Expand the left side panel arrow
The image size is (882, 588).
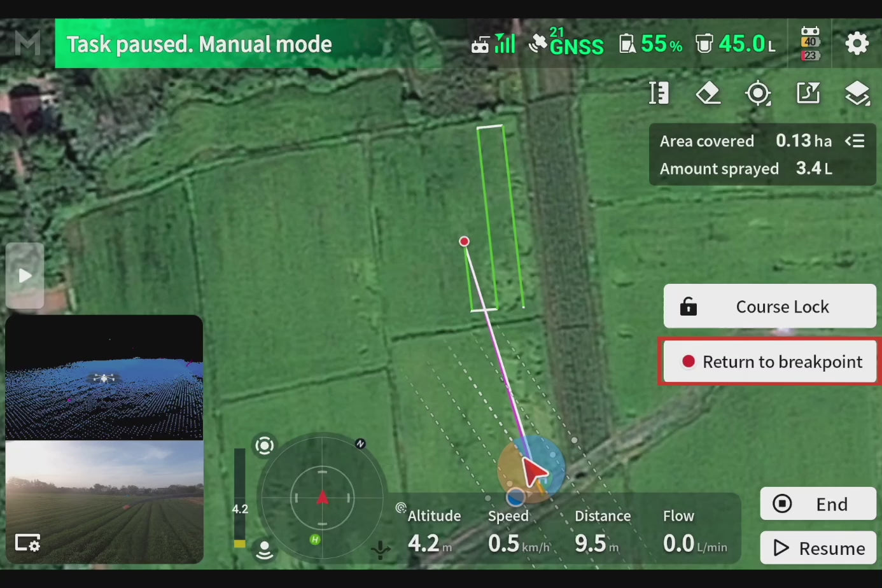(x=25, y=276)
